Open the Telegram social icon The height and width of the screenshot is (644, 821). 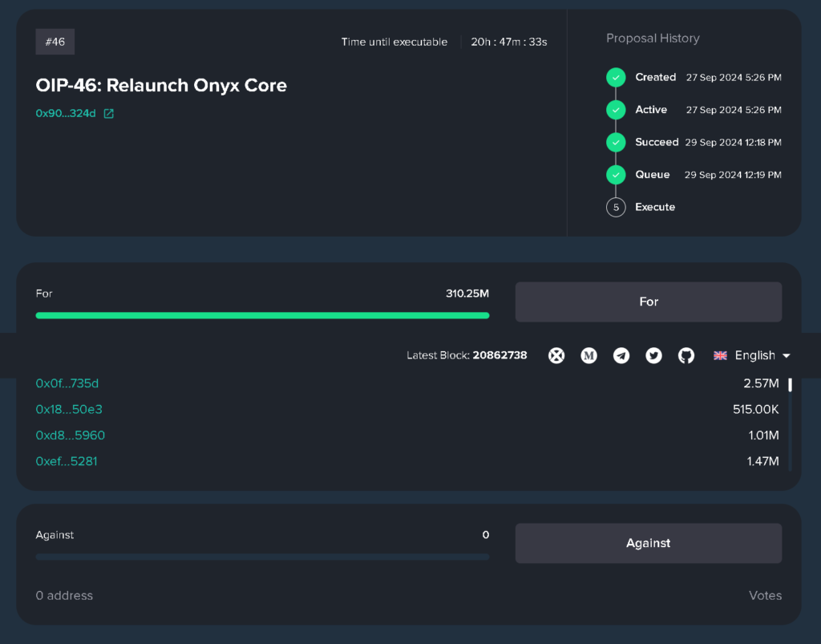point(621,355)
